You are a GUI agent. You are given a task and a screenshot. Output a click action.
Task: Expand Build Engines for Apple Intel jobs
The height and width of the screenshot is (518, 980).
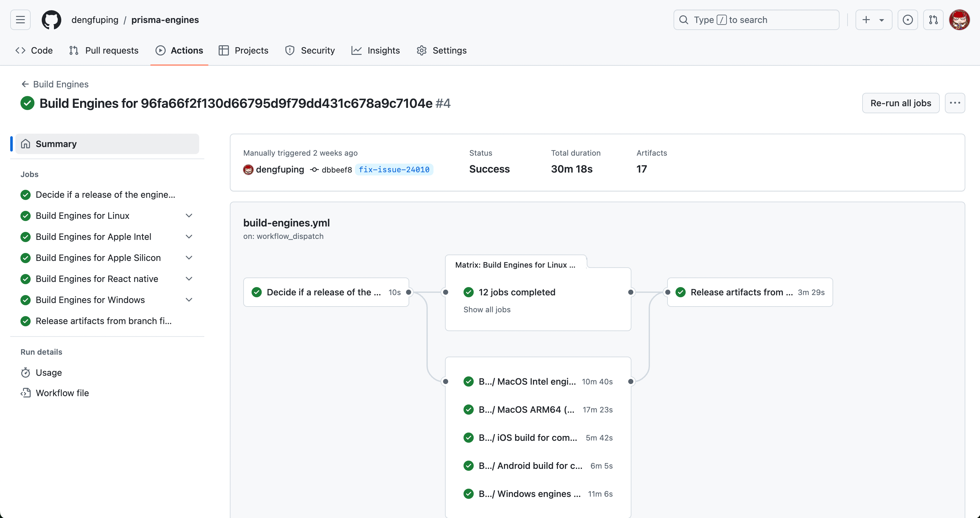pyautogui.click(x=189, y=236)
